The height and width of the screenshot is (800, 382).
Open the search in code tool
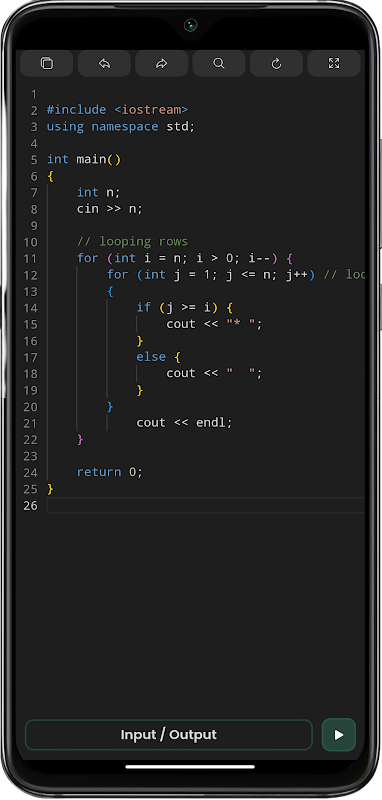tap(219, 63)
